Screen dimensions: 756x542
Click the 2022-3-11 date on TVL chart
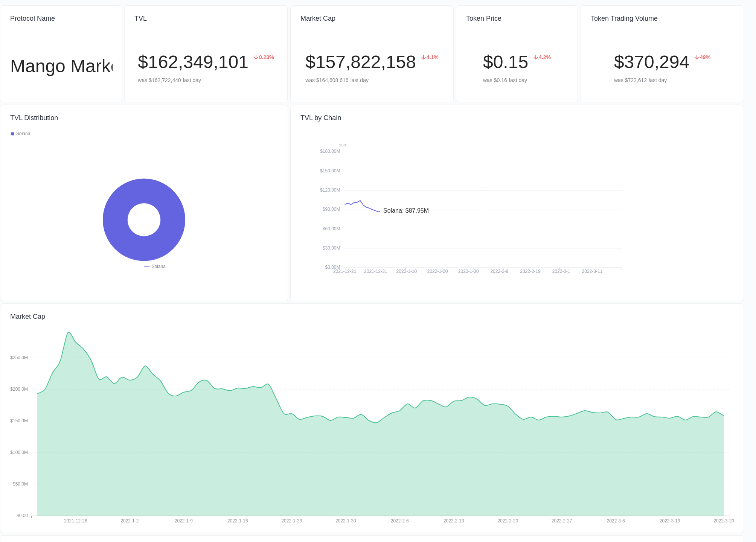pos(592,271)
